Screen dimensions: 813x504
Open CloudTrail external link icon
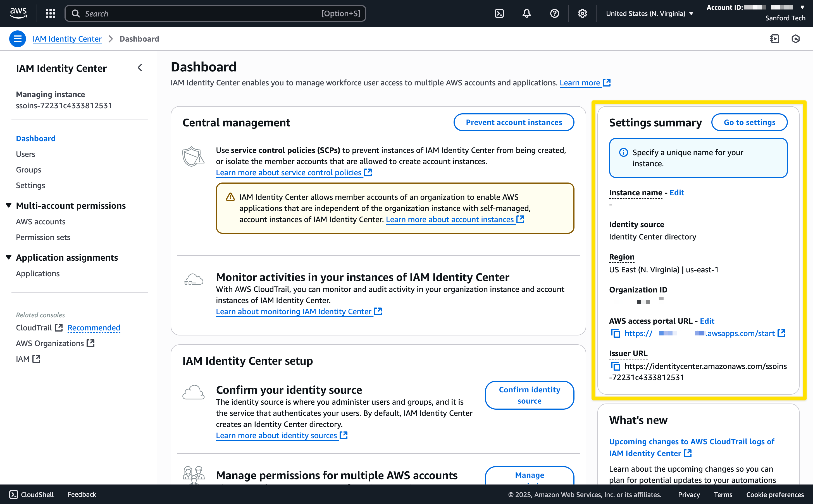(59, 328)
